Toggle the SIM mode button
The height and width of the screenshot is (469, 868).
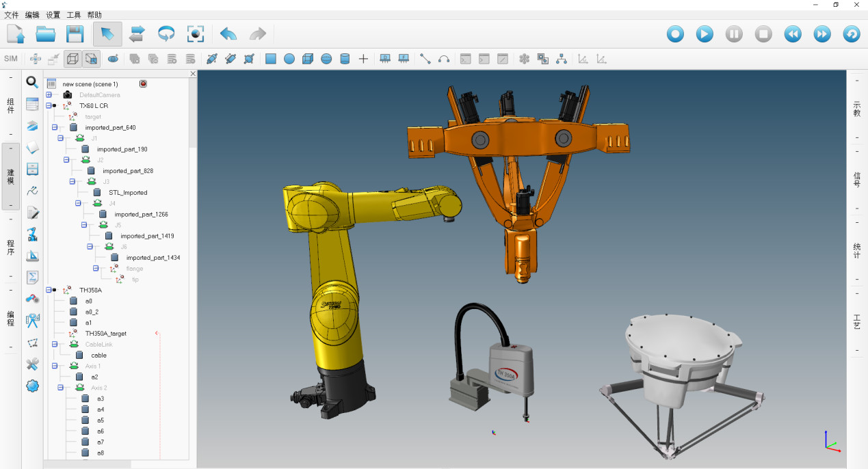pos(11,59)
